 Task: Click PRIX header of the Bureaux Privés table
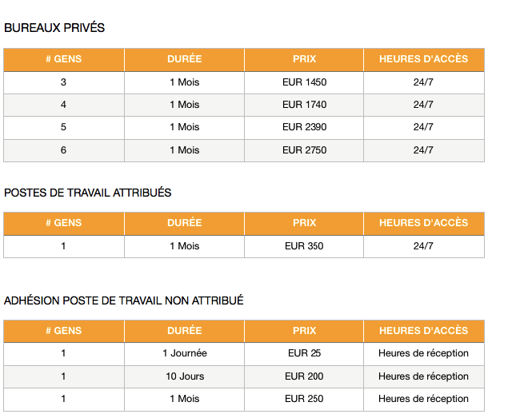tap(304, 59)
